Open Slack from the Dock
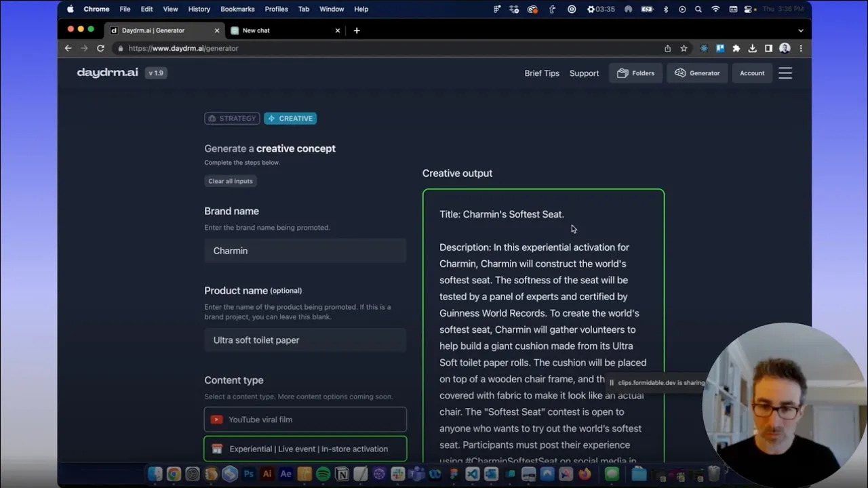 pyautogui.click(x=397, y=474)
